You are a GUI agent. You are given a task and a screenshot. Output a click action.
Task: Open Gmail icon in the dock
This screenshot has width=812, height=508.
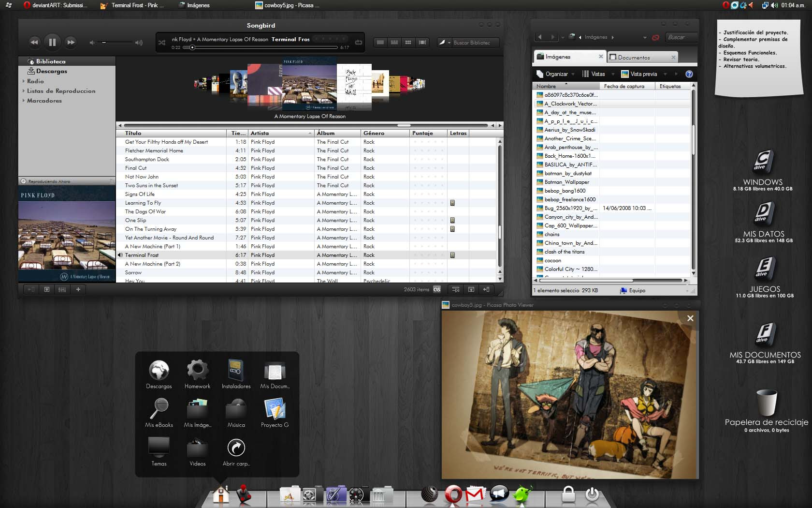click(x=476, y=494)
